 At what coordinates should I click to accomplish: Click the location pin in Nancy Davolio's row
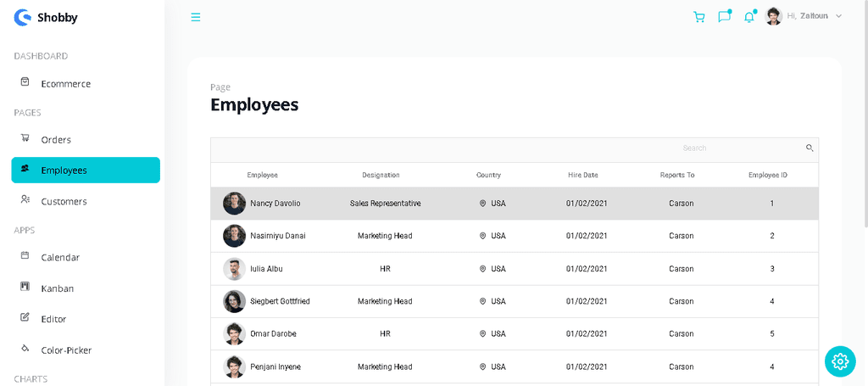(x=482, y=204)
